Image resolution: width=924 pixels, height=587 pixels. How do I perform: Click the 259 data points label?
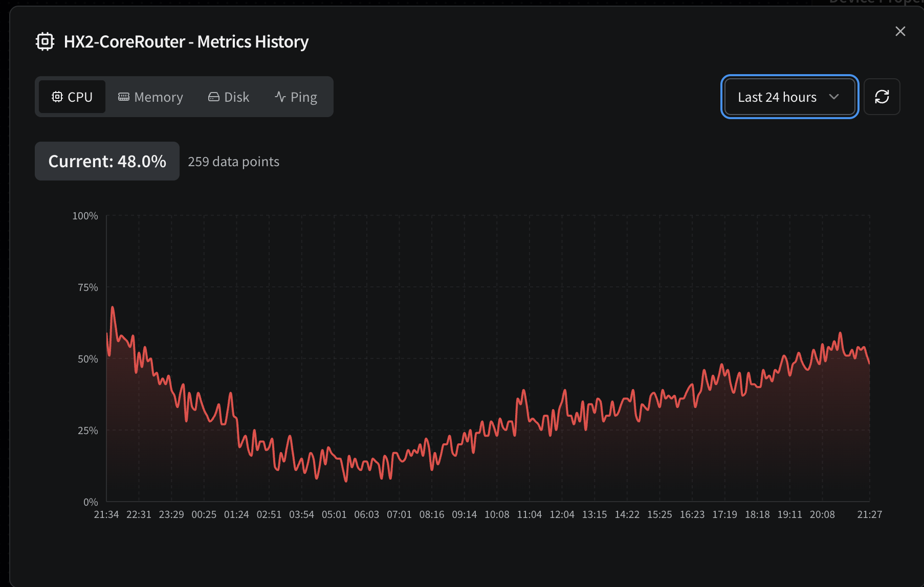(x=233, y=162)
